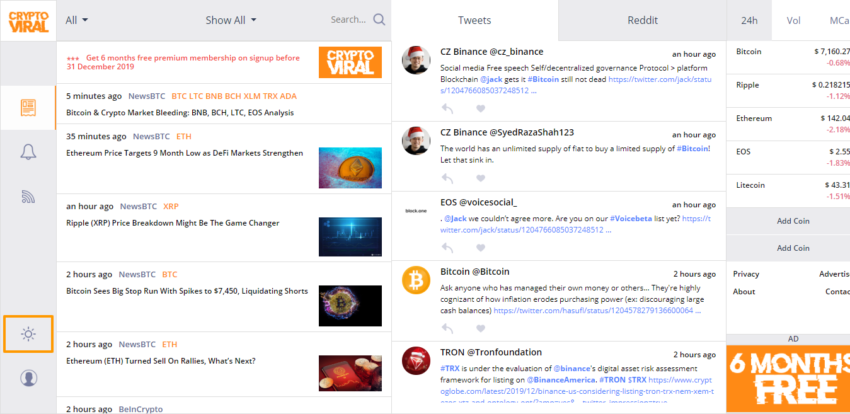Open the news feed sidebar icon
850x414 pixels.
coord(28,107)
